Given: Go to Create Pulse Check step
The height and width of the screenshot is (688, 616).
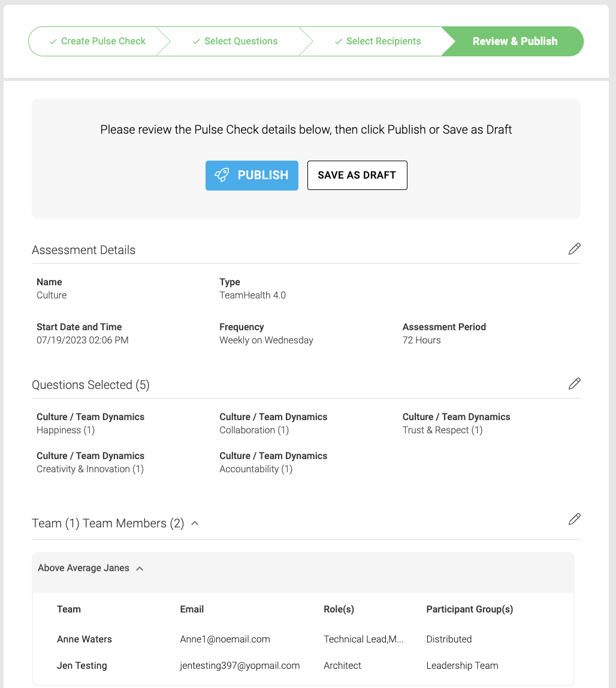Looking at the screenshot, I should (98, 41).
